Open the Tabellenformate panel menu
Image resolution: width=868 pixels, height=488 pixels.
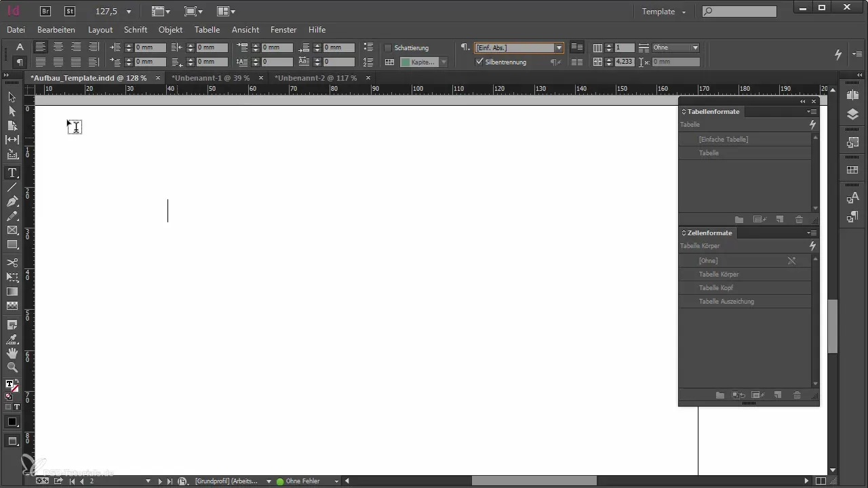[811, 111]
